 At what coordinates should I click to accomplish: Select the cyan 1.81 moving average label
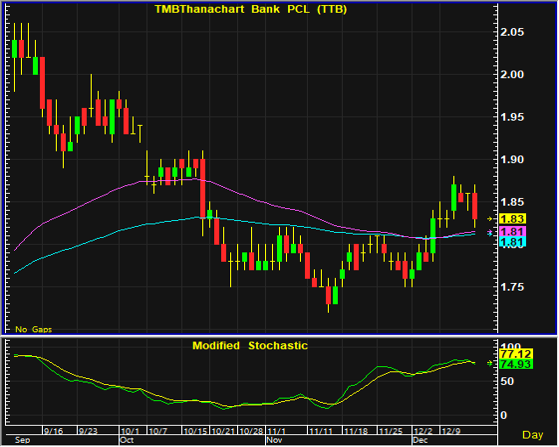click(x=512, y=242)
